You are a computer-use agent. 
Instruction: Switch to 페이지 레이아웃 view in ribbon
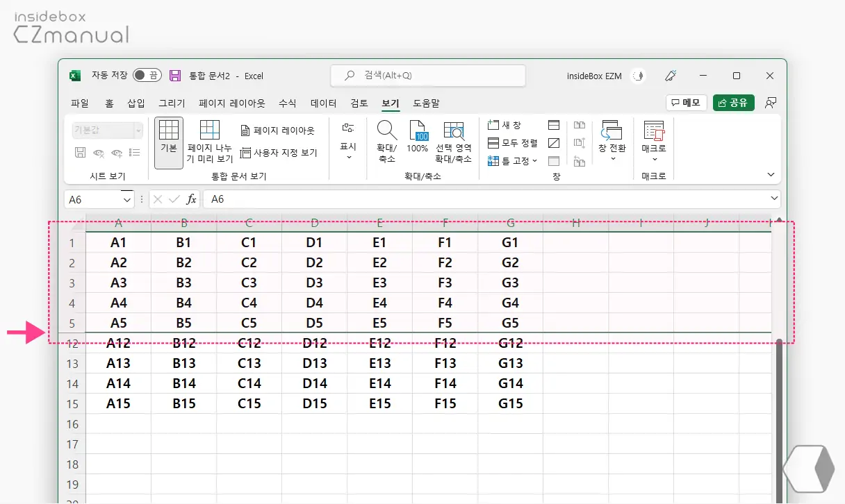(x=277, y=131)
